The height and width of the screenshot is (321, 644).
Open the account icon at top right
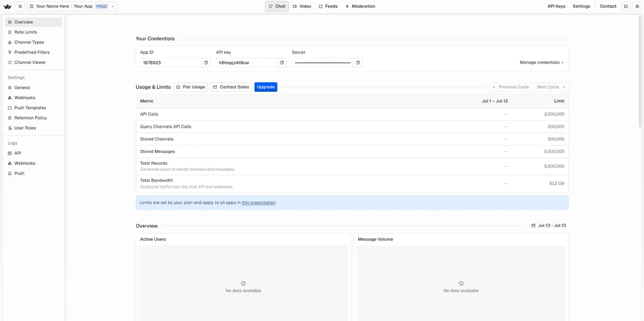point(636,6)
